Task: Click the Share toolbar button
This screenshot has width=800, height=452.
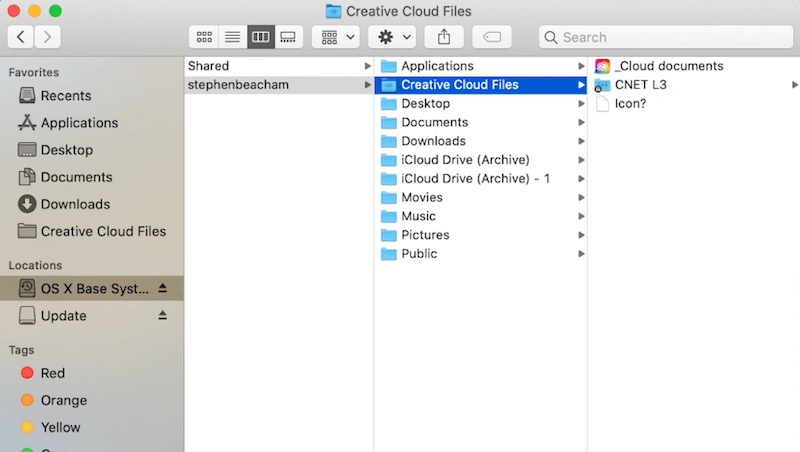Action: (x=444, y=37)
